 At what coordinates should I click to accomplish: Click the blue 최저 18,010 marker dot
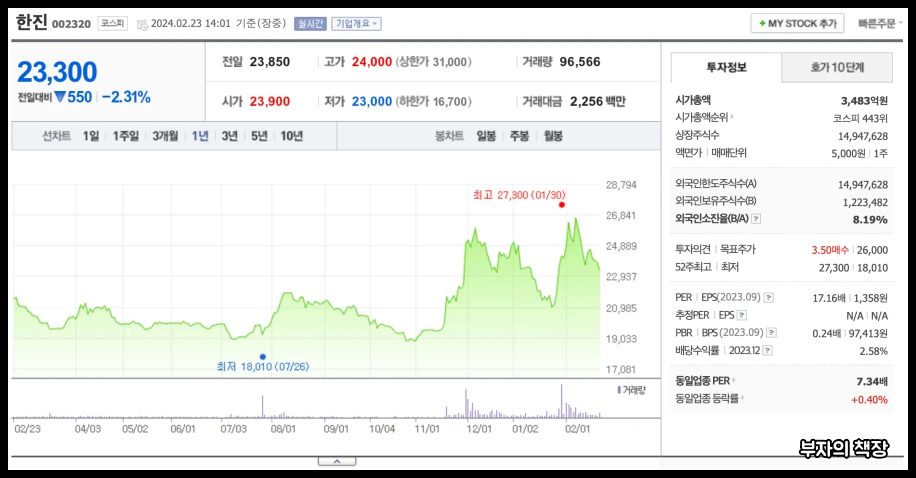[x=263, y=357]
